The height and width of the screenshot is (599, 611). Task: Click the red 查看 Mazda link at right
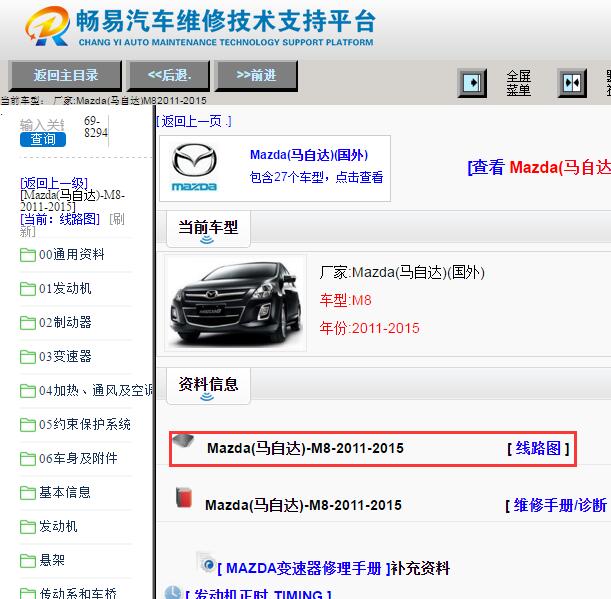pos(539,167)
